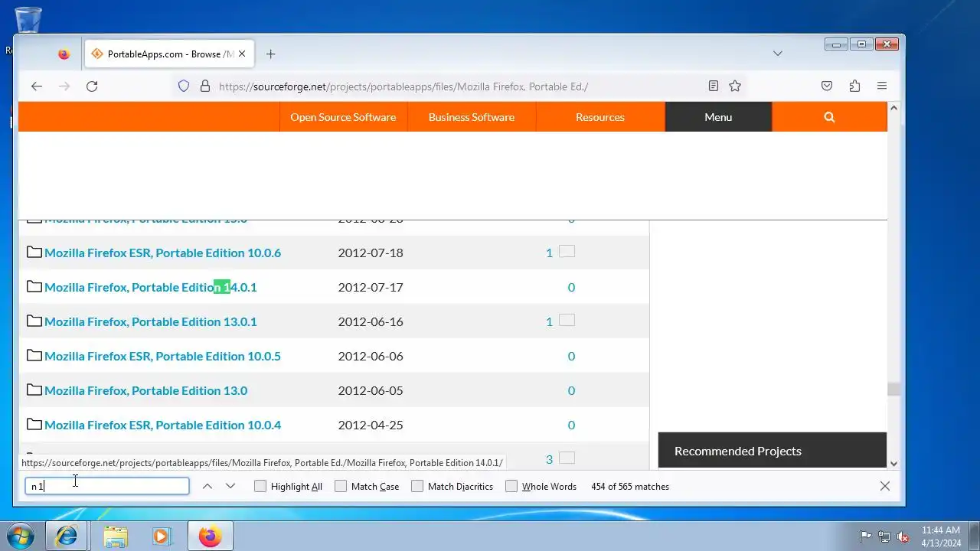
Task: Toggle reader view icon in address bar
Action: click(x=713, y=86)
